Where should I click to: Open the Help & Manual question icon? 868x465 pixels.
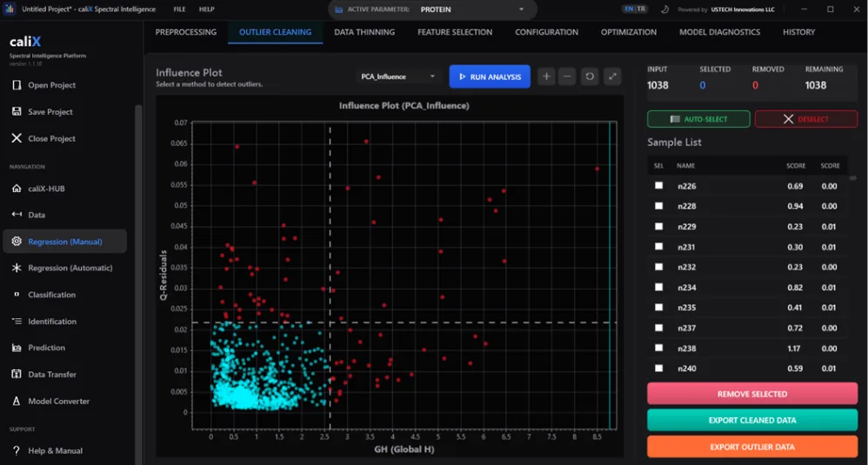point(17,450)
